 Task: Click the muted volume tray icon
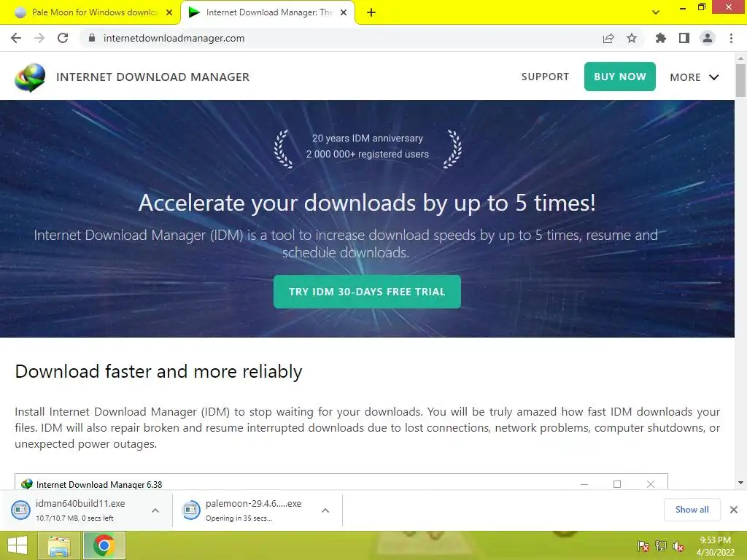pos(678,546)
